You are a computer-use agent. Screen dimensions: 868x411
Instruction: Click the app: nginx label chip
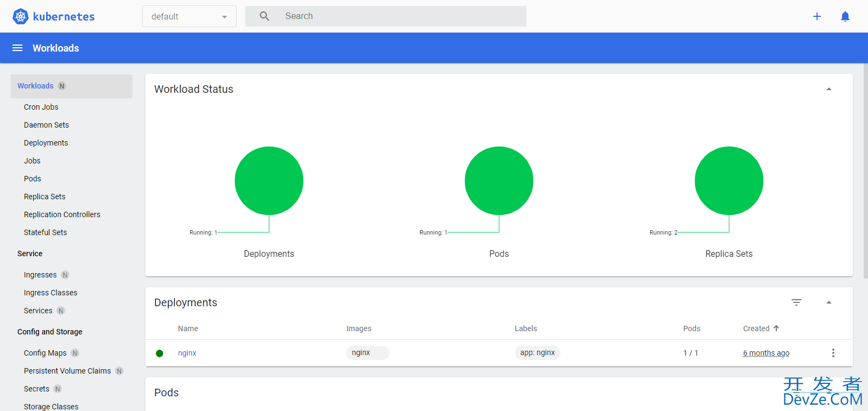[x=537, y=353]
